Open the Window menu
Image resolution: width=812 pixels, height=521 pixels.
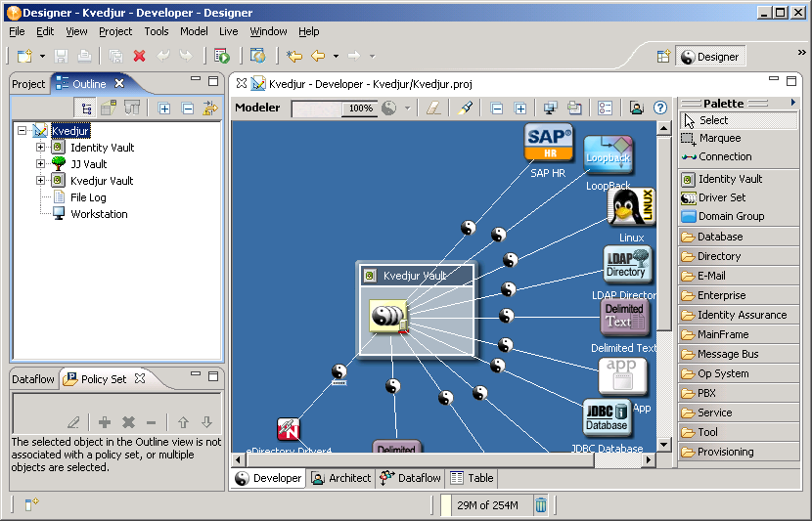268,31
